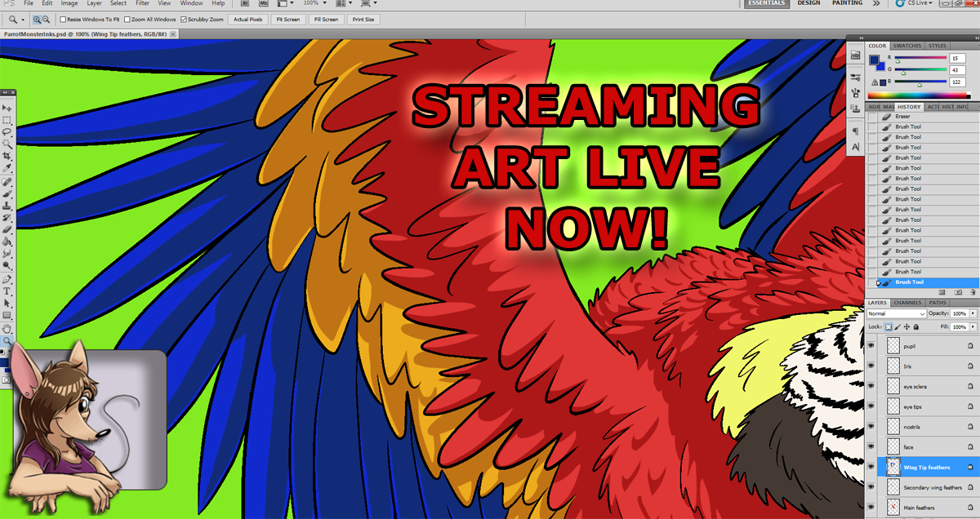Viewport: 980px width, 519px height.
Task: Hide the Main feathers layer
Action: pos(871,508)
